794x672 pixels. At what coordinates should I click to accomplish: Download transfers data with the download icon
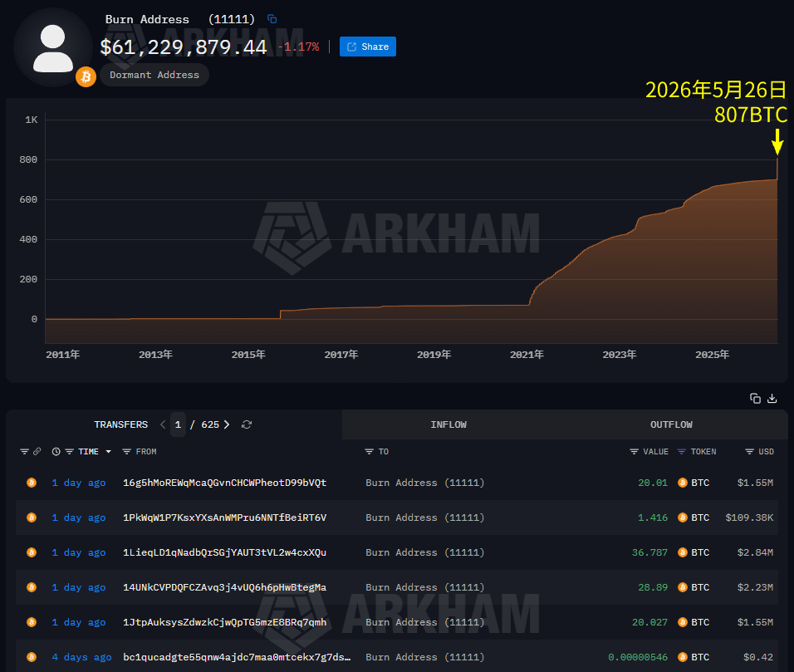tap(772, 399)
